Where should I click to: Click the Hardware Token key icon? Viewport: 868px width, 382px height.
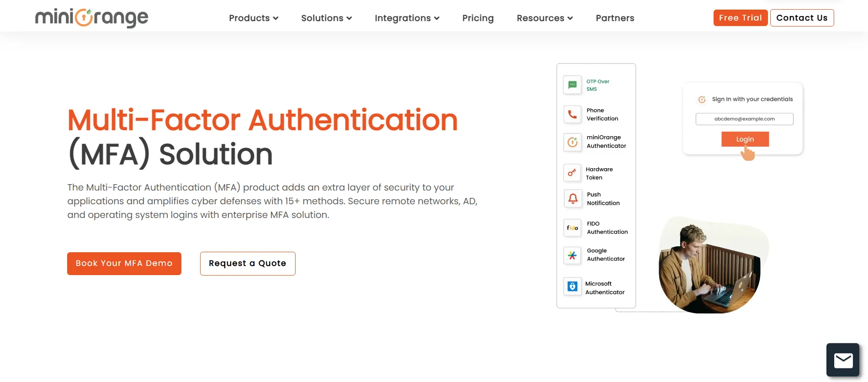point(572,173)
